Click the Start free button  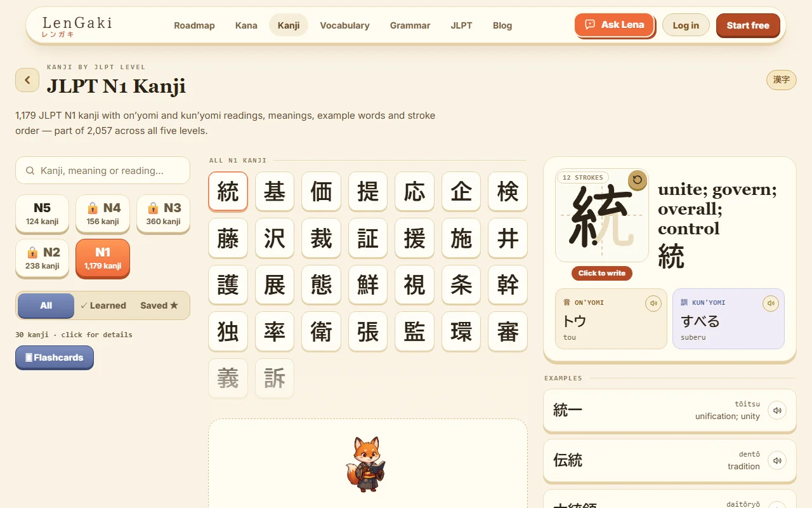[x=748, y=25]
